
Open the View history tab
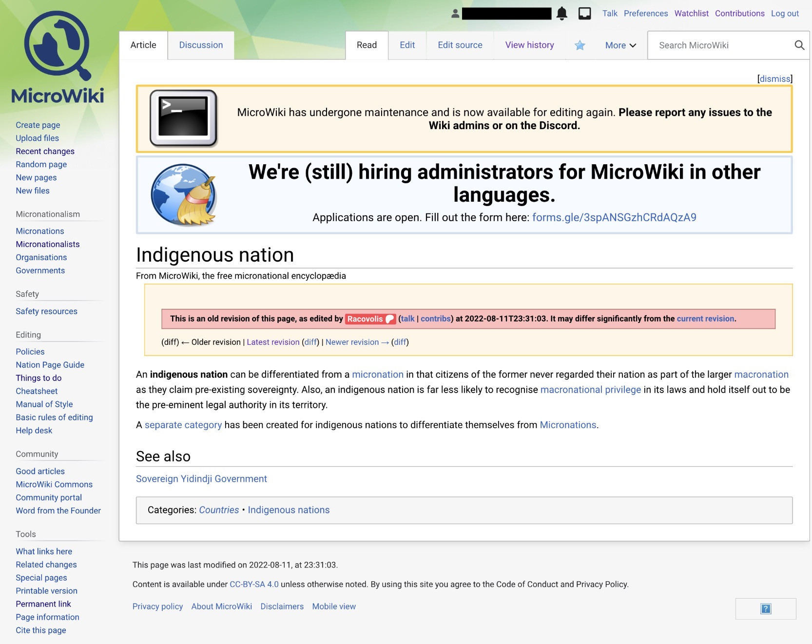pos(530,45)
